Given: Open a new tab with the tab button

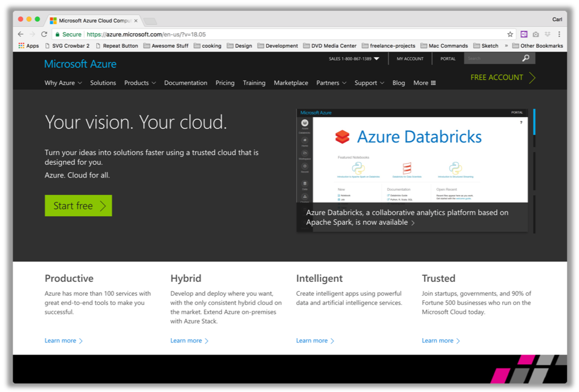Looking at the screenshot, I should [x=150, y=21].
